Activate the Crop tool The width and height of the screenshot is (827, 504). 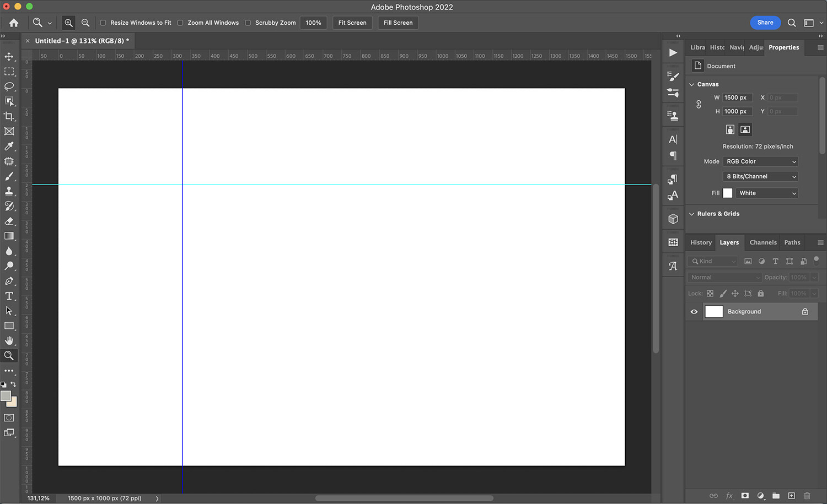[x=9, y=116]
